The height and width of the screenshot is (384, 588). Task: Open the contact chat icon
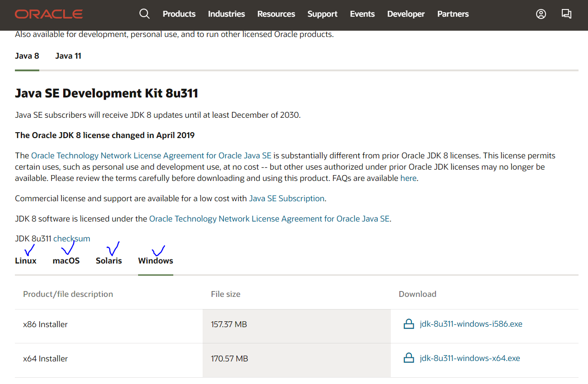coord(566,14)
